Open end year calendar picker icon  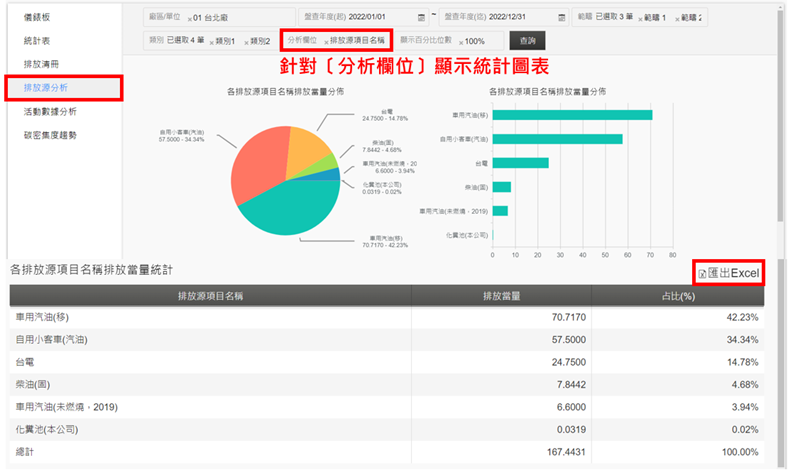564,18
